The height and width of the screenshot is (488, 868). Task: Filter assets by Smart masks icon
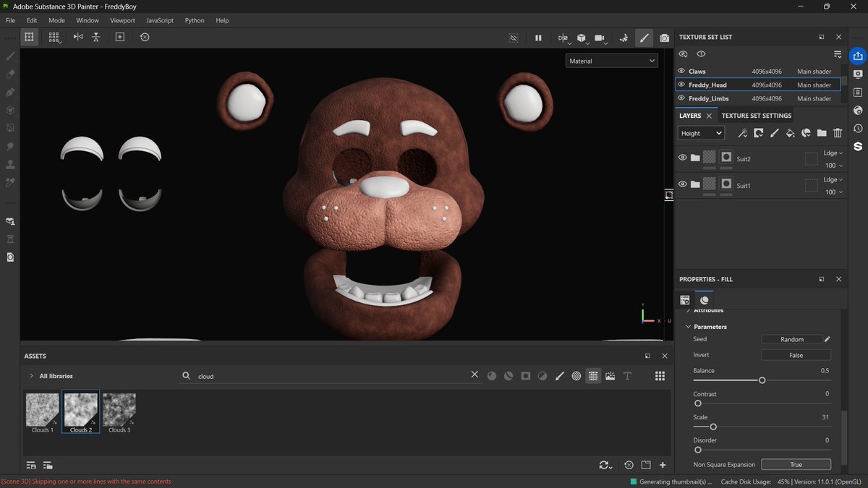[x=526, y=376]
